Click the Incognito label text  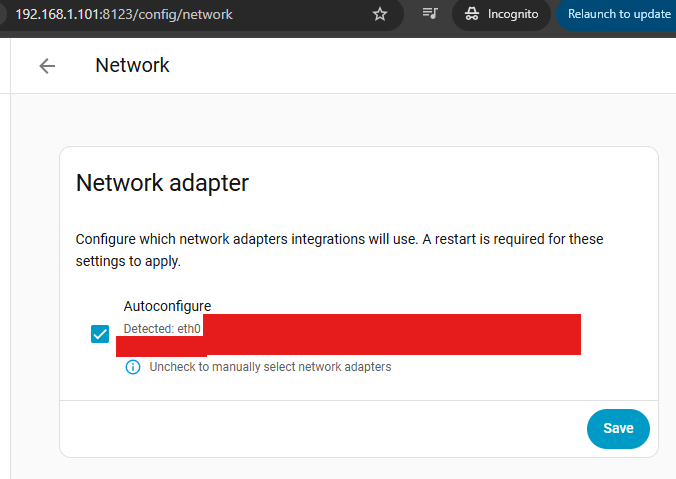[x=513, y=14]
